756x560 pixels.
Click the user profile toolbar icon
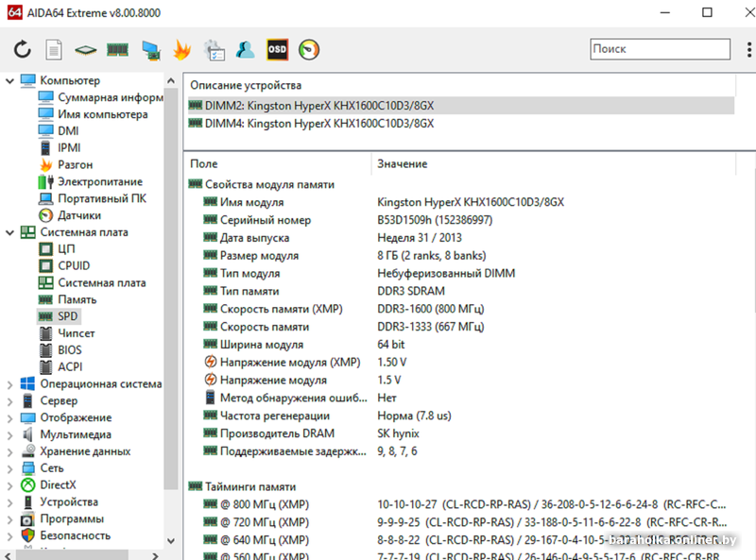[246, 48]
